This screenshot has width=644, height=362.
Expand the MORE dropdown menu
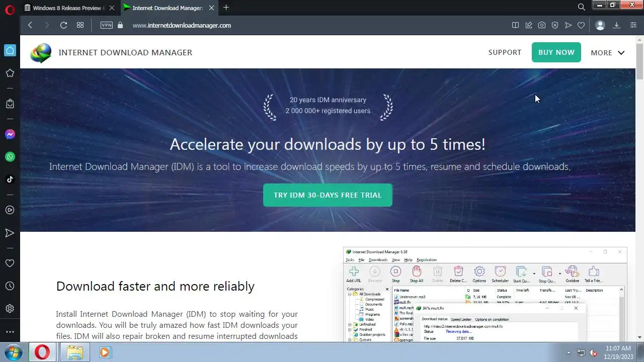(x=607, y=53)
